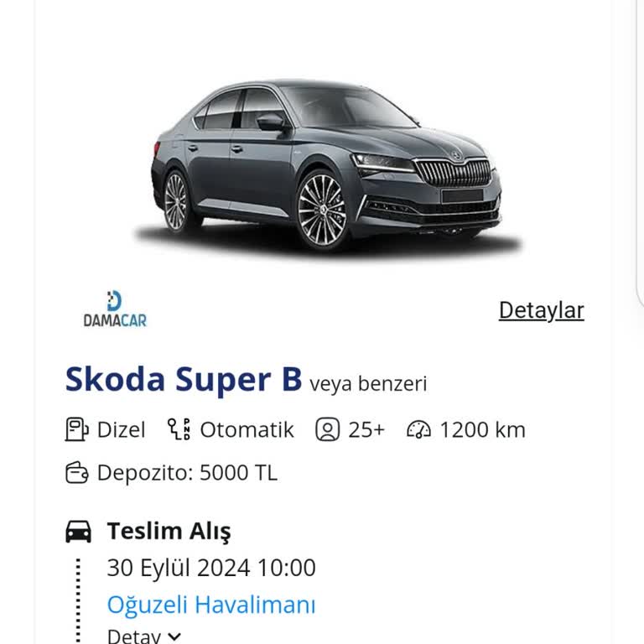This screenshot has width=644, height=644.
Task: Click the car icon beside Teslim Alış
Action: [x=78, y=531]
